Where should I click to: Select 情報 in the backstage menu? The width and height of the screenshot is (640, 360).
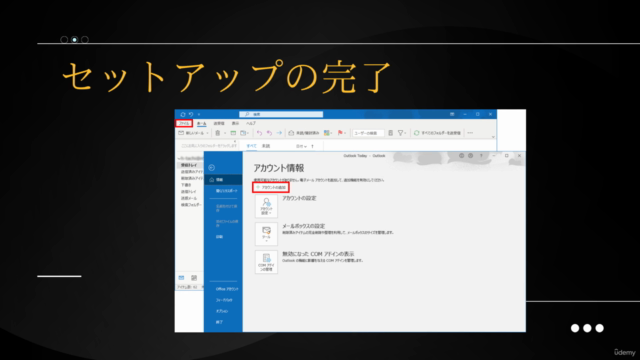tap(223, 180)
